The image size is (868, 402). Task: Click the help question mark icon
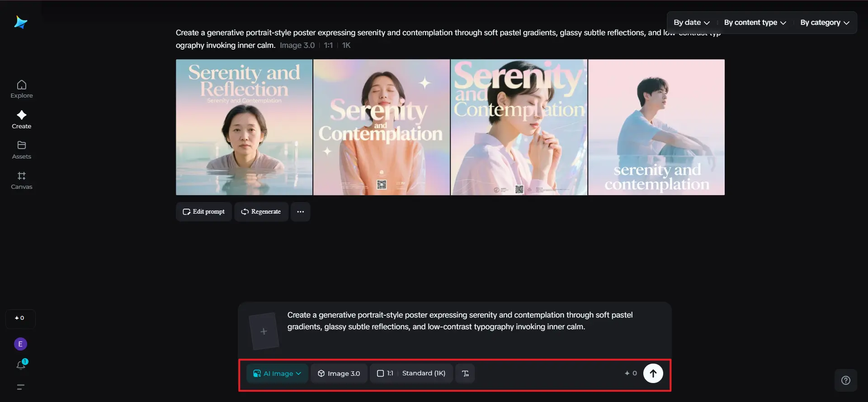tap(845, 380)
